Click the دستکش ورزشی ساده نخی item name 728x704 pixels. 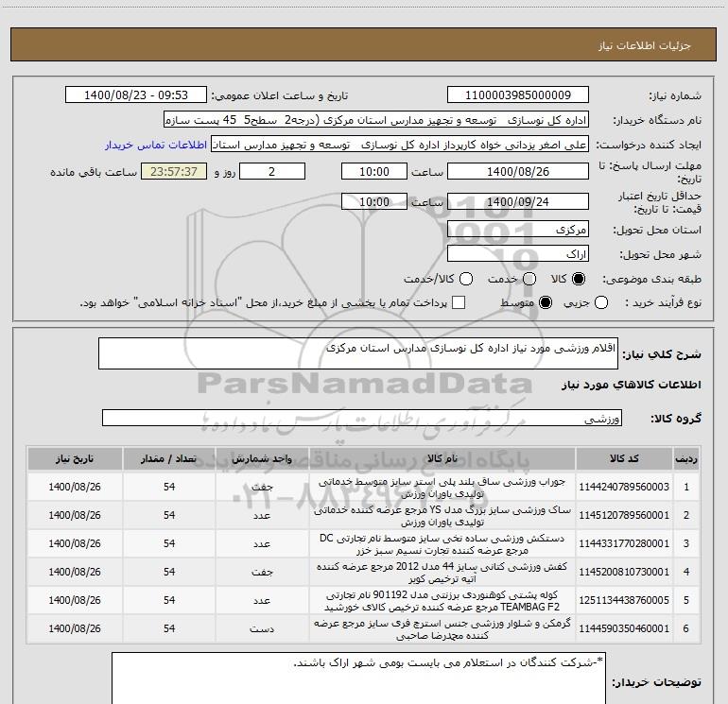[442, 544]
